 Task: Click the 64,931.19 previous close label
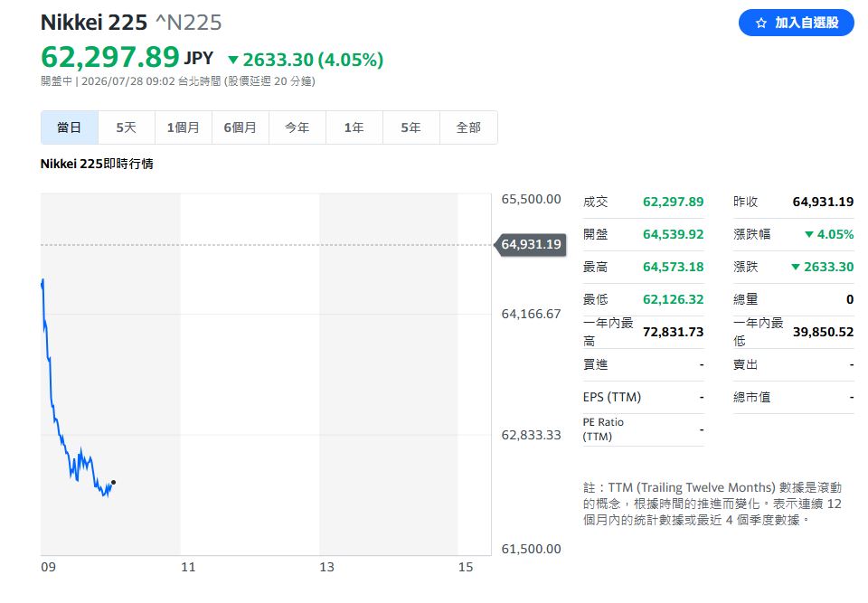[531, 244]
